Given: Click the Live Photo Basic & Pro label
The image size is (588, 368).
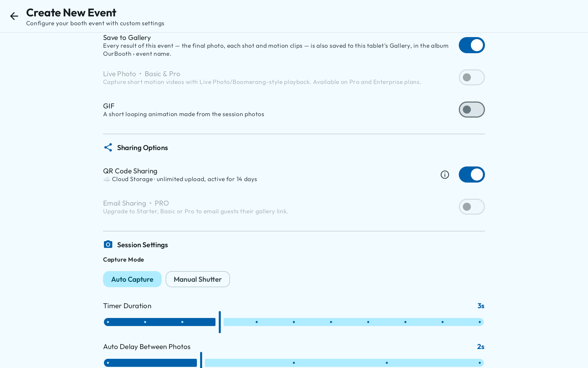Looking at the screenshot, I should pos(142,74).
